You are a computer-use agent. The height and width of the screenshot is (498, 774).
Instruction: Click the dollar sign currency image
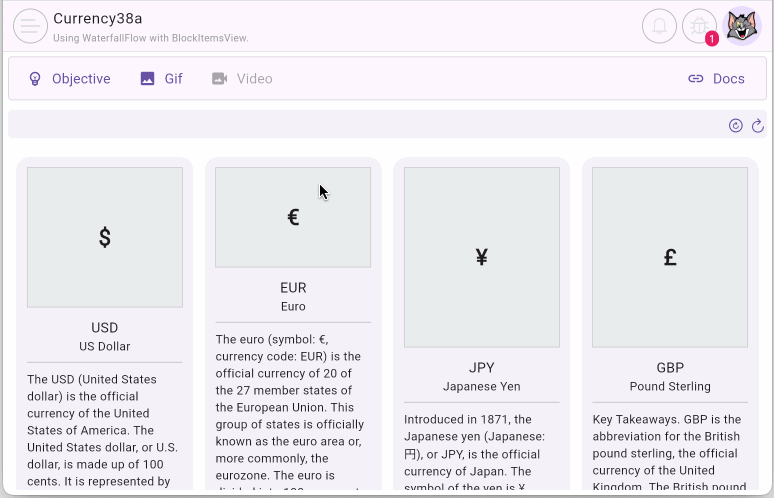[105, 237]
